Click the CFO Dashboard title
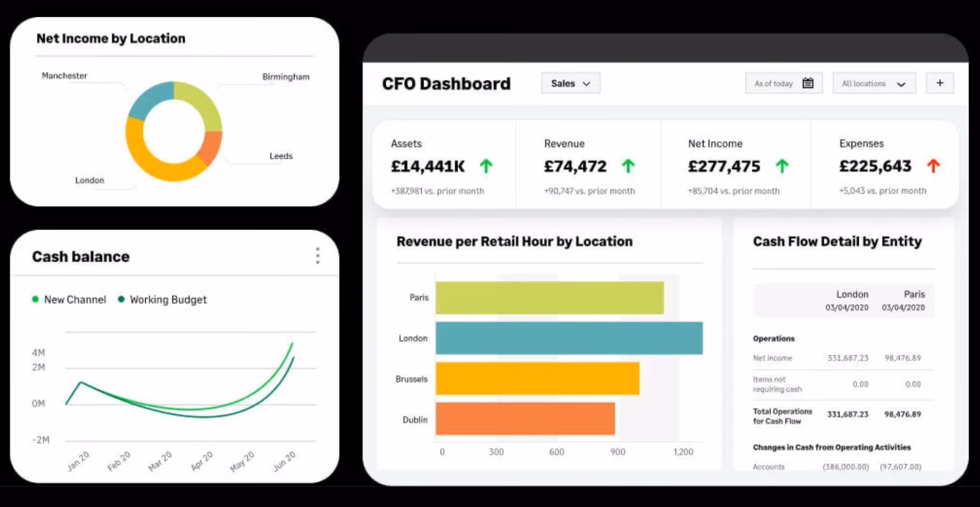Viewport: 980px width, 507px height. pos(446,83)
